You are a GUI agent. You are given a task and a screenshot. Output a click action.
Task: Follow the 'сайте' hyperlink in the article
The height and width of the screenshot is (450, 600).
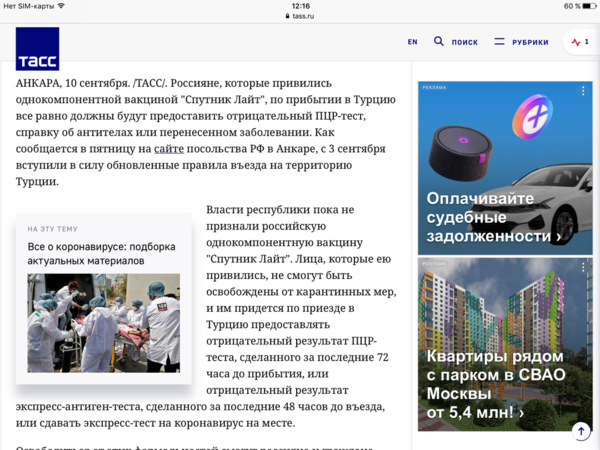coord(169,149)
